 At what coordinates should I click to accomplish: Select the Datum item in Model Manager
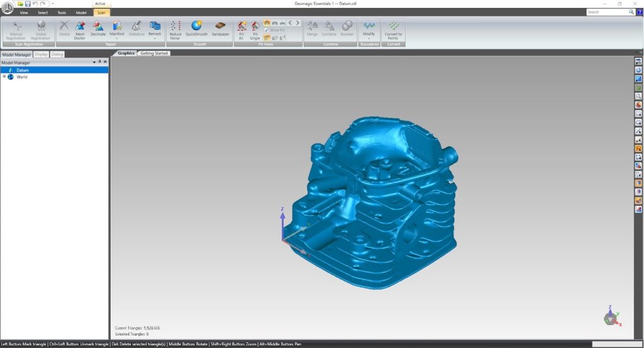(x=23, y=70)
